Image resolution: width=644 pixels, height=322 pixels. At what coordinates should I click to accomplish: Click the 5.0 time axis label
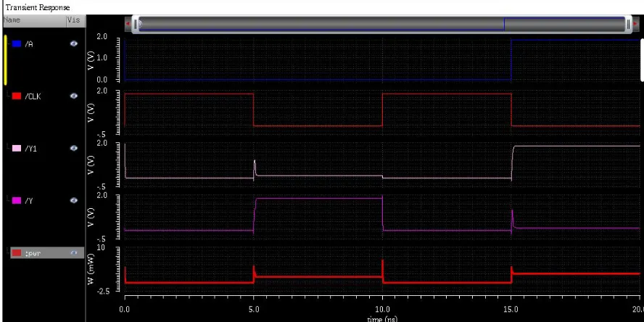(255, 309)
